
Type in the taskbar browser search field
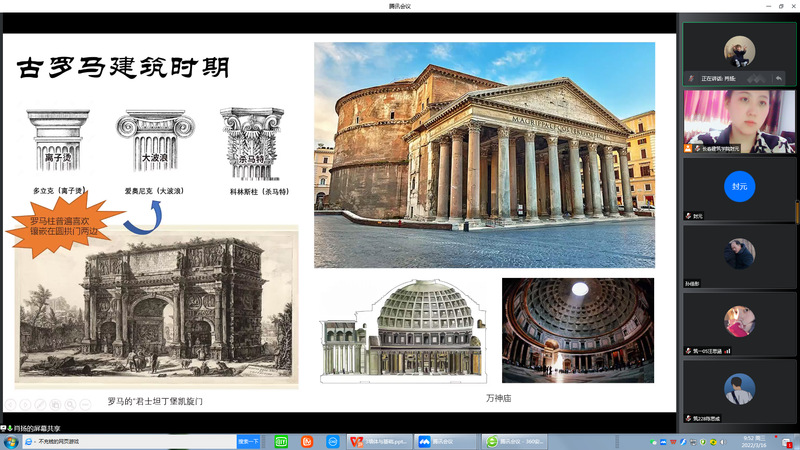130,441
